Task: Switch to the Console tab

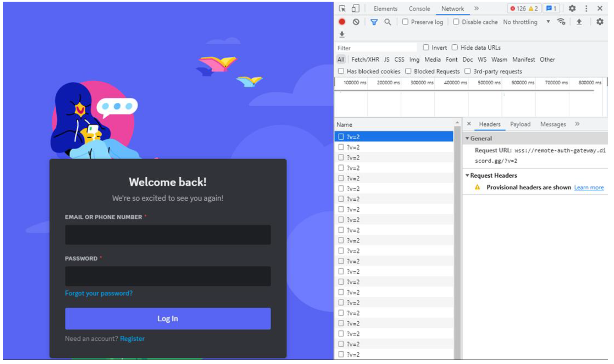Action: point(419,9)
